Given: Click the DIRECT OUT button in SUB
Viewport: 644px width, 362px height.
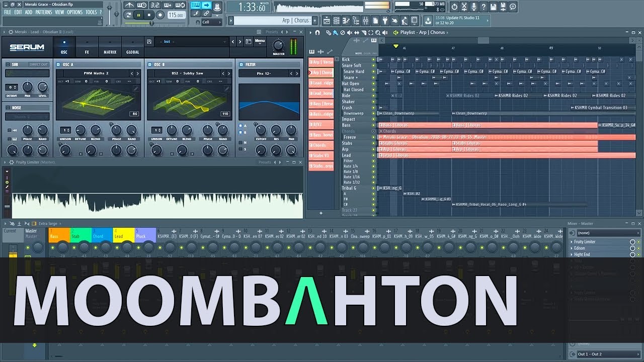Looking at the screenshot, I should tap(39, 64).
